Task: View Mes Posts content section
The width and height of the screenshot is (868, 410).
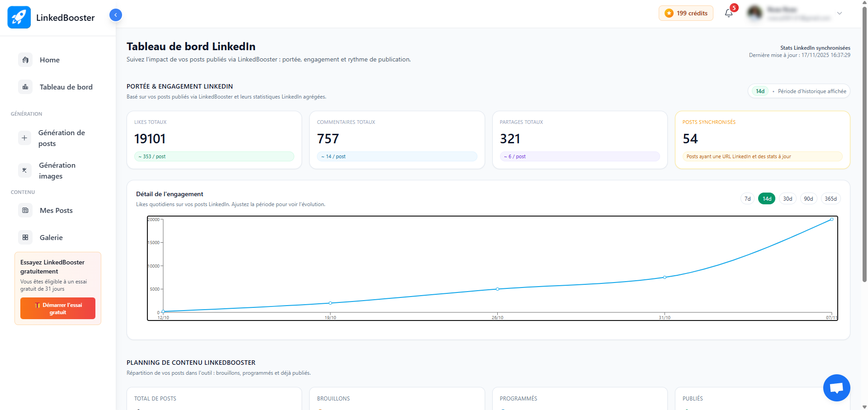Action: 56,210
